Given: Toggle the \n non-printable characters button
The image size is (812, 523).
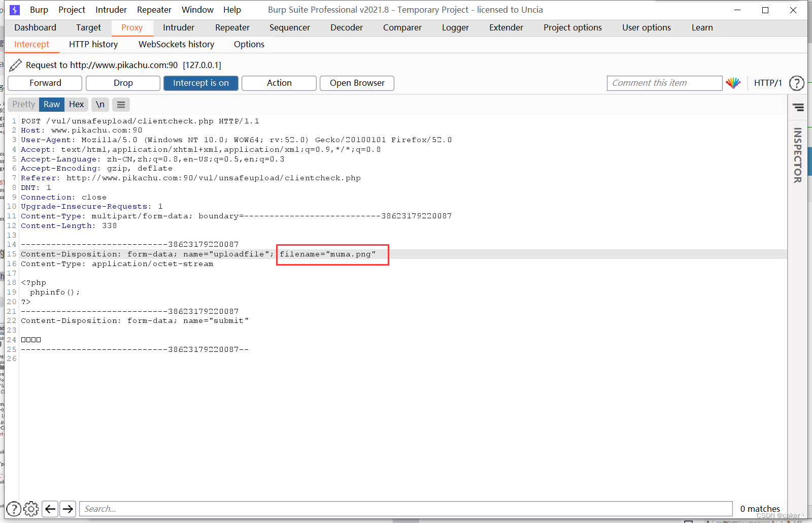Looking at the screenshot, I should (x=100, y=105).
